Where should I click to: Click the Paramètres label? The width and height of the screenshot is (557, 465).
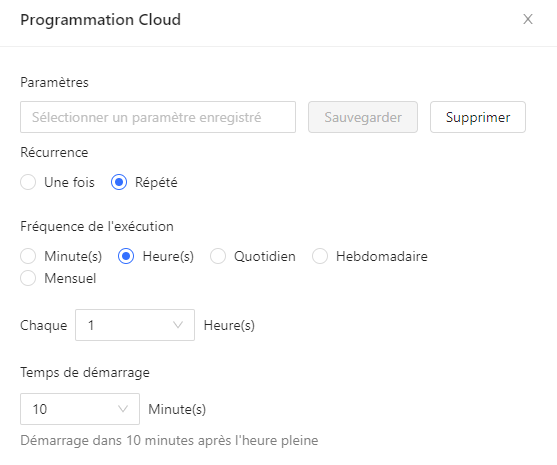tap(54, 82)
